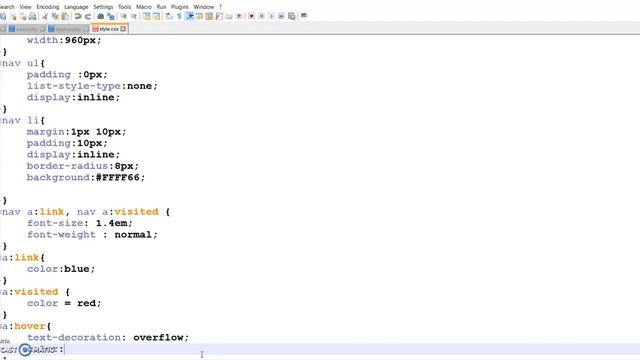
Task: Click the 'color:blue;' line
Action: [61, 269]
